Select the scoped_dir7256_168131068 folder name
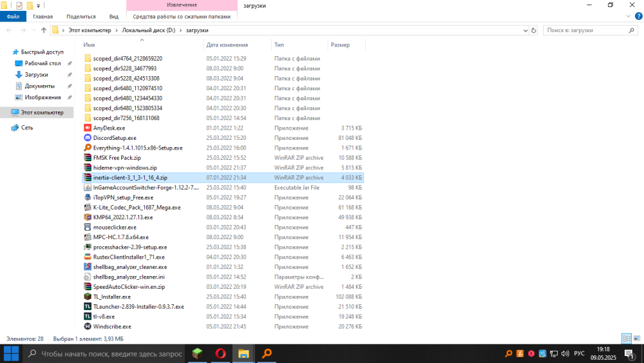Viewport: 644px width, 363px height. pyautogui.click(x=126, y=118)
